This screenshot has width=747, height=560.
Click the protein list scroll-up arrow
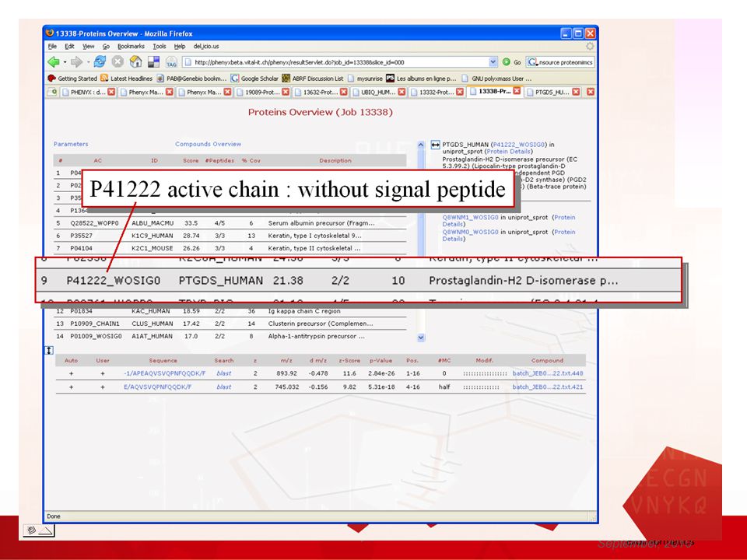(421, 145)
